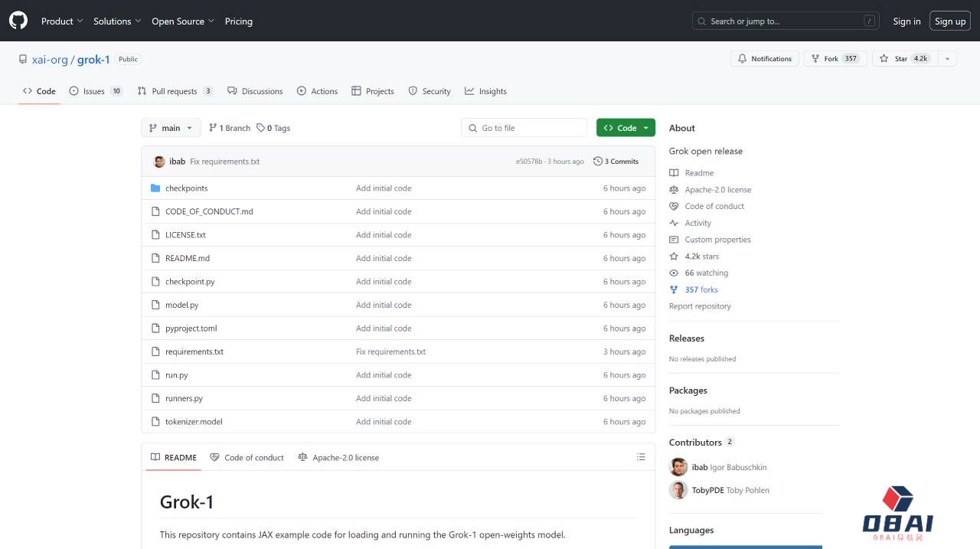Click the GitHub logo icon
The width and height of the screenshot is (980, 549).
coord(18,21)
